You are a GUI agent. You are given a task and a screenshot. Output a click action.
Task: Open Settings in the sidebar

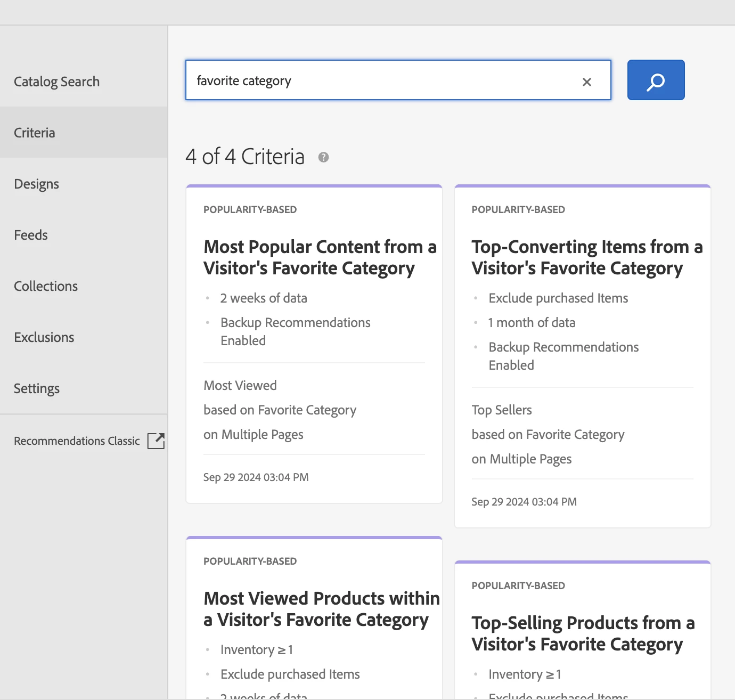[x=37, y=388]
